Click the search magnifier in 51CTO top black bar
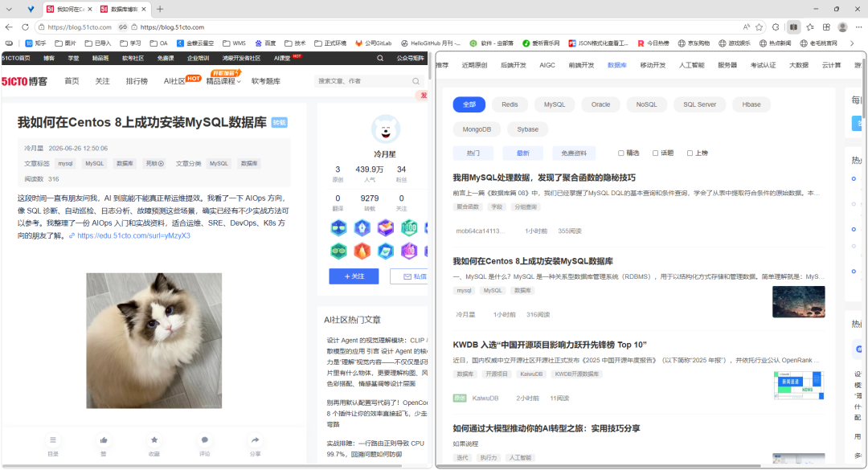 click(380, 58)
